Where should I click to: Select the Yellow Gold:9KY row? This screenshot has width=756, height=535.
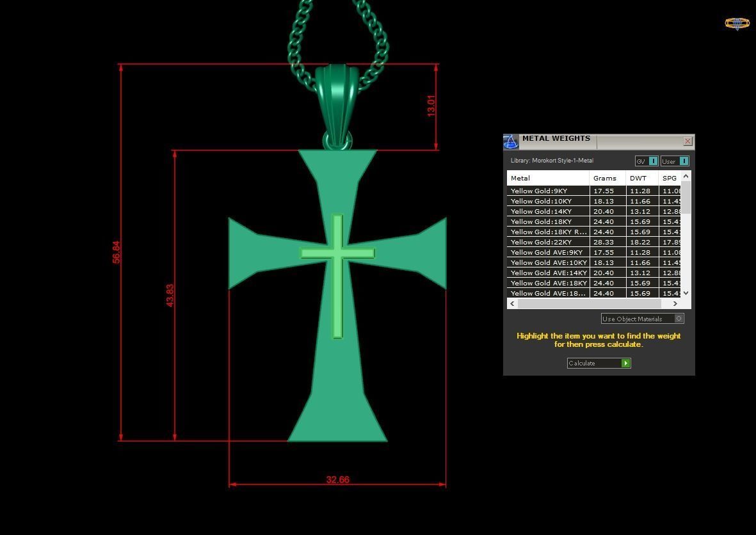pyautogui.click(x=593, y=191)
